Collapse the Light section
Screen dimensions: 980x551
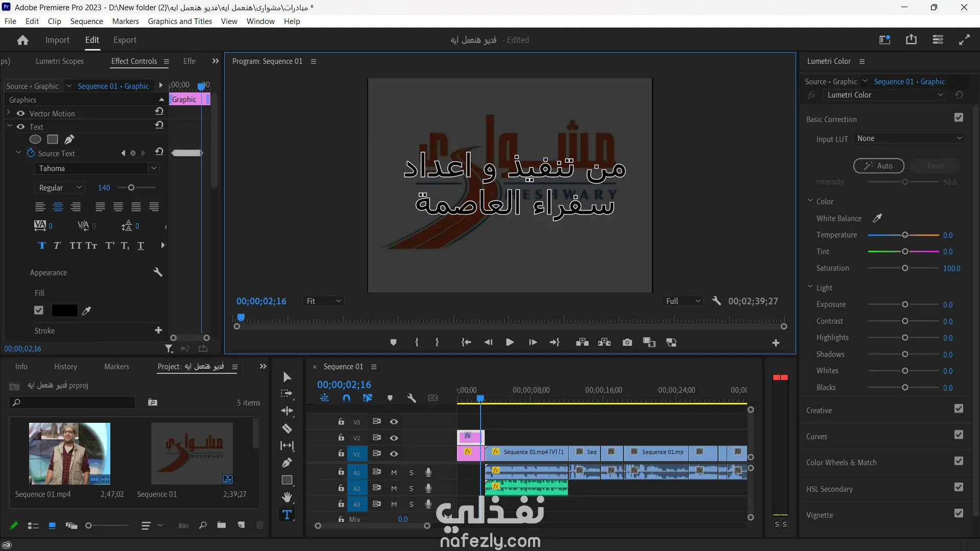(810, 288)
